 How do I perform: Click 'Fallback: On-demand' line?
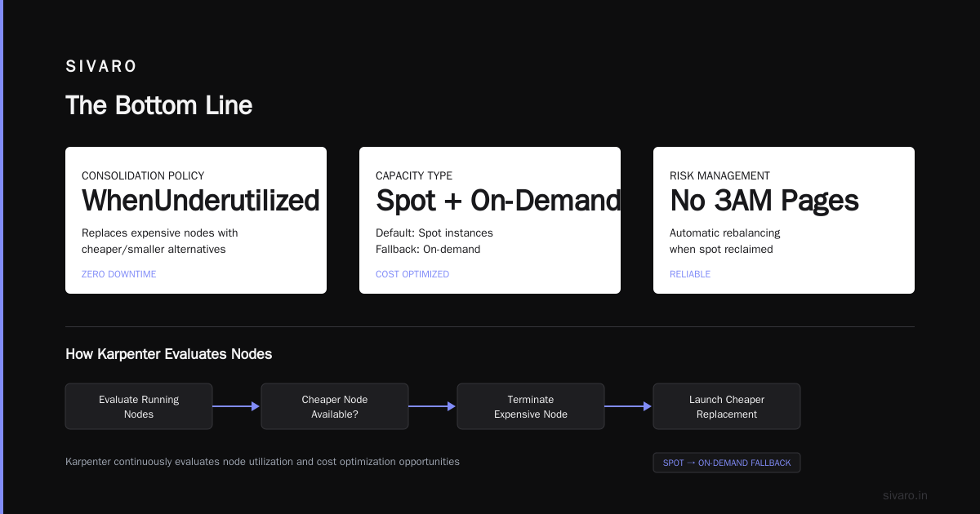click(x=428, y=249)
